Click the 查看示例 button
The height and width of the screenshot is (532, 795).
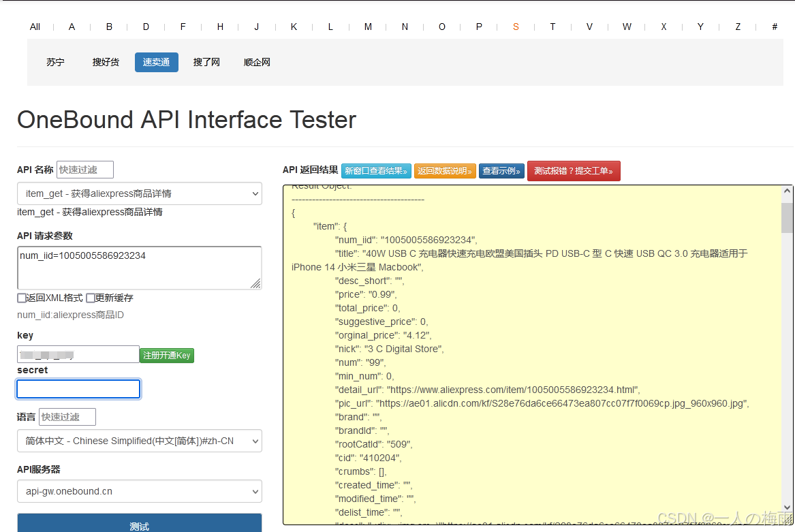tap(501, 171)
